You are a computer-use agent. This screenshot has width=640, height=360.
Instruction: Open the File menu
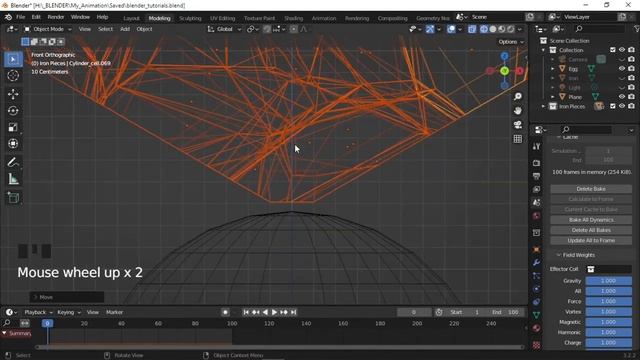pos(20,17)
